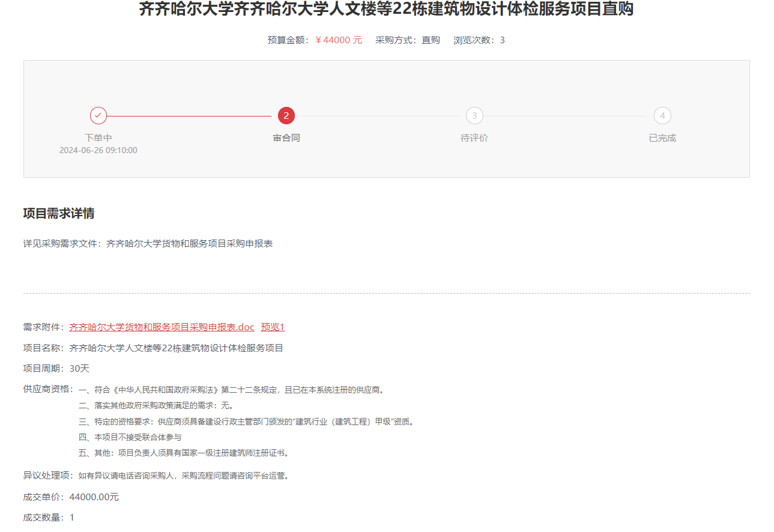This screenshot has width=774, height=532.
Task: Open the 齐齐哈尔大学货物和服务项目采购申报表.doc attachment
Action: pos(162,327)
